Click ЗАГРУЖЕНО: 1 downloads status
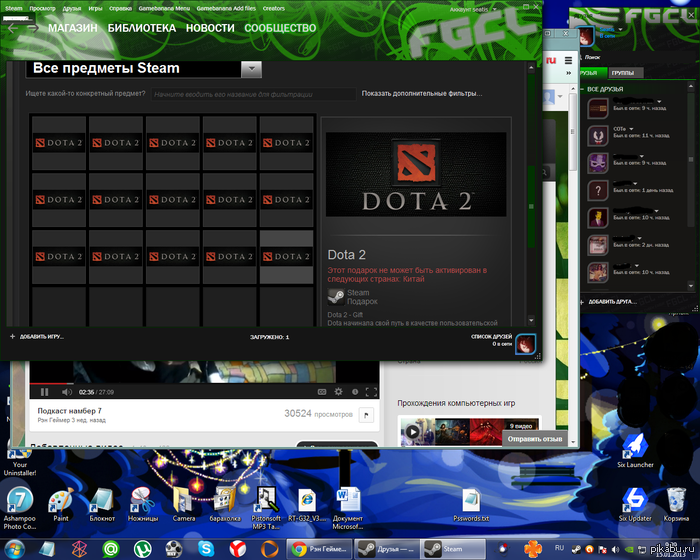The image size is (700, 560). click(x=269, y=337)
